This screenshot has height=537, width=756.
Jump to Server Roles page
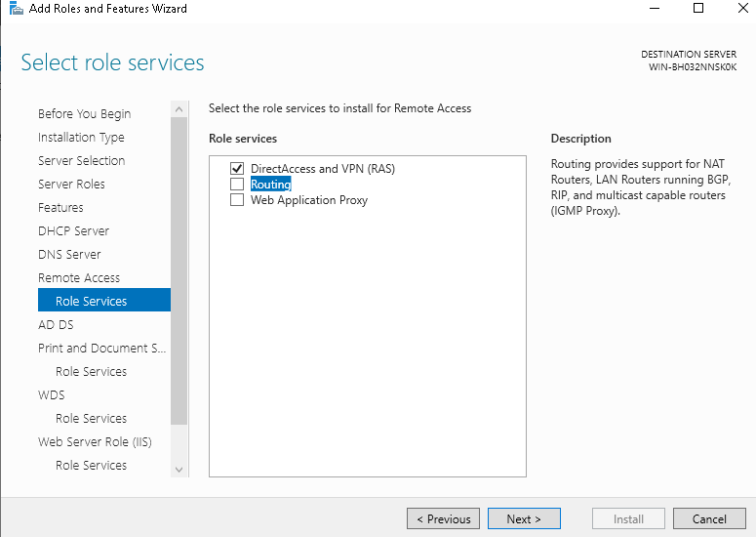point(71,185)
